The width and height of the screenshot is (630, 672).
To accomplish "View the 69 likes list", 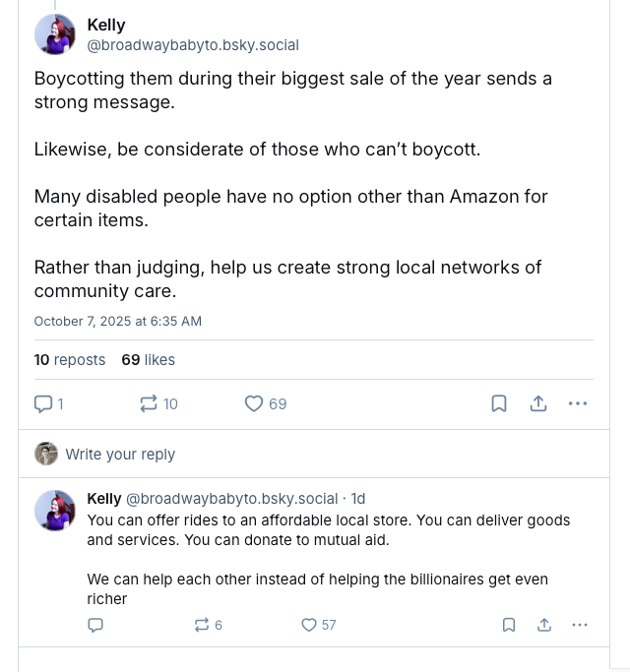I will pos(149,360).
